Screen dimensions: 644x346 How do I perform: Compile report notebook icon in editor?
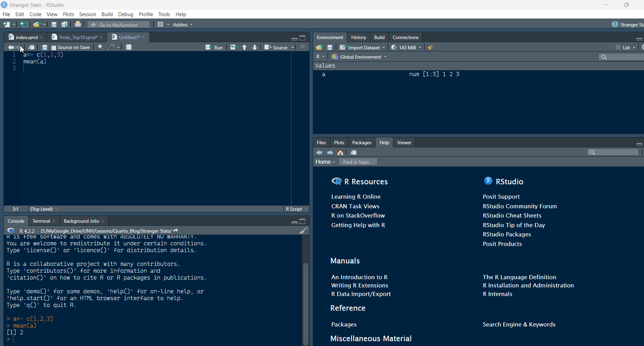coord(129,47)
